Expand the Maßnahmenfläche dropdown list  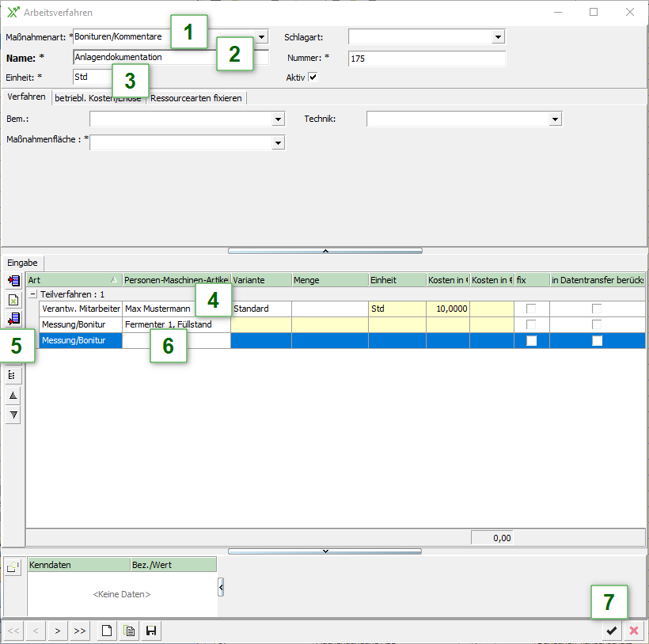278,142
